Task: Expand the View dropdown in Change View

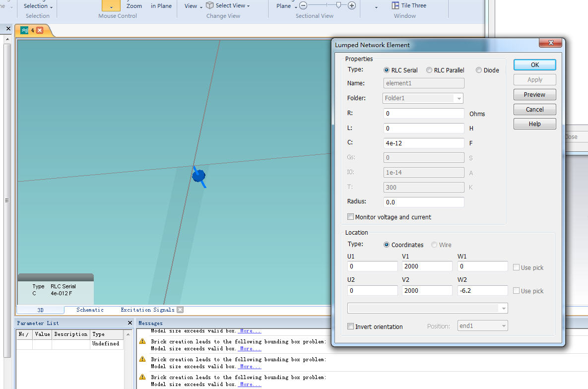Action: click(194, 6)
